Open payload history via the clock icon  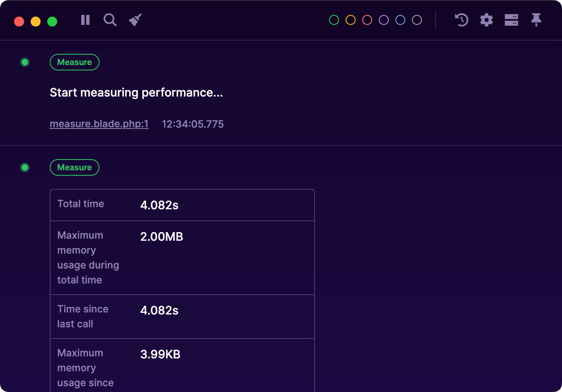click(461, 20)
